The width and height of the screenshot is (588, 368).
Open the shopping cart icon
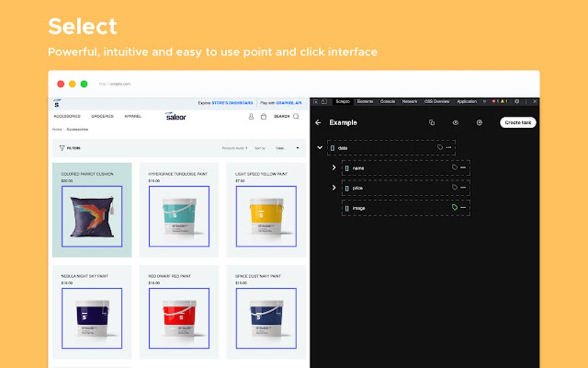[263, 117]
